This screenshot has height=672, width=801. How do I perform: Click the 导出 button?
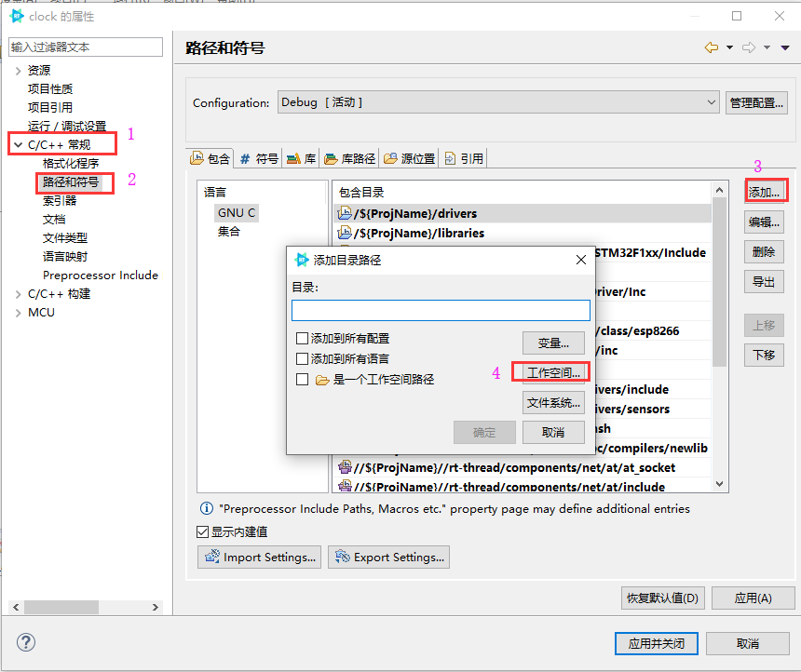[x=765, y=281]
